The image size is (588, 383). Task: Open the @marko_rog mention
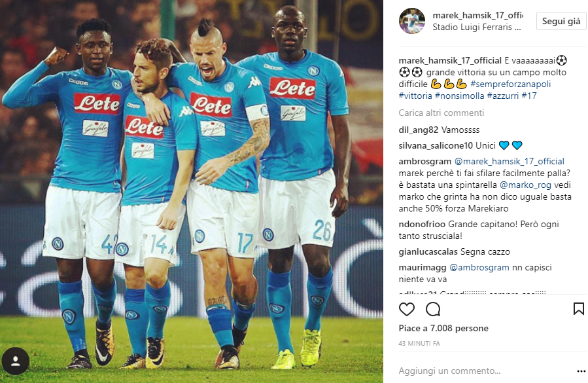tap(525, 185)
